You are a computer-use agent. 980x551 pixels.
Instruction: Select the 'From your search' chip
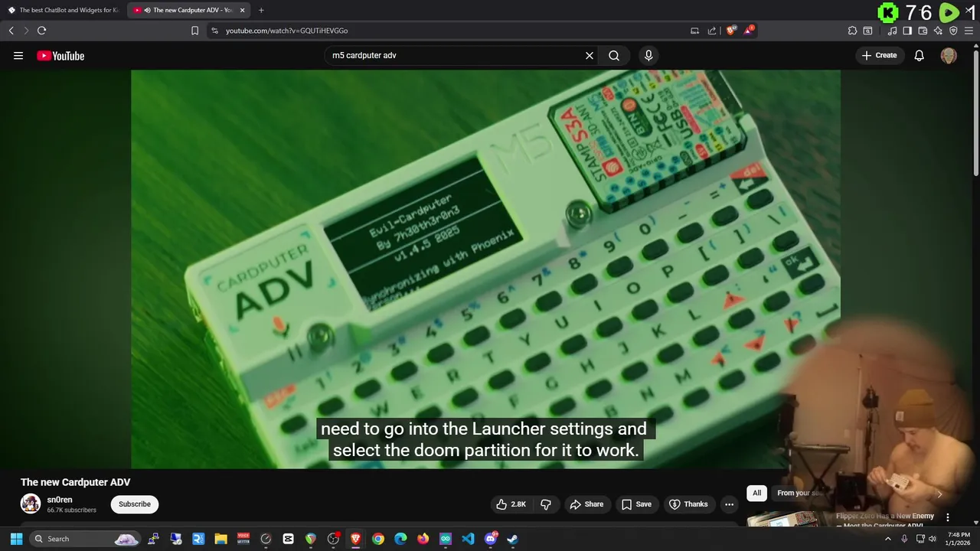[799, 493]
